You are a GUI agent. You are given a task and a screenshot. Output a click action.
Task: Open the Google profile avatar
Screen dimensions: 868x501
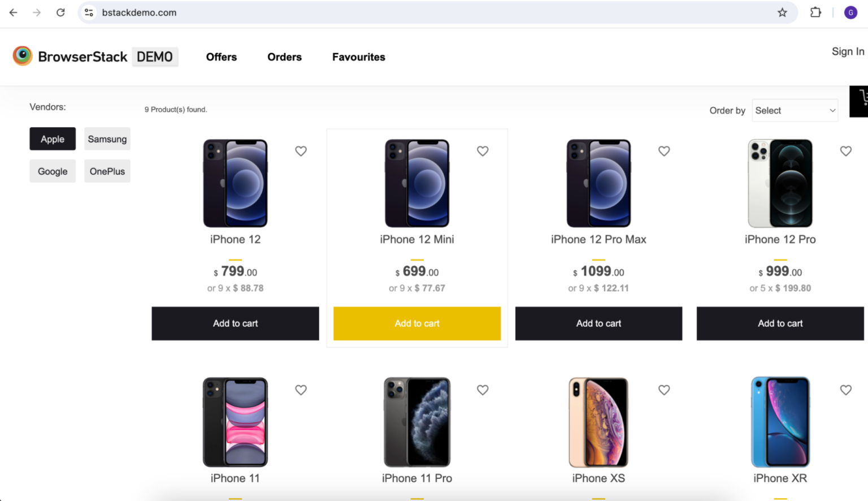(850, 12)
